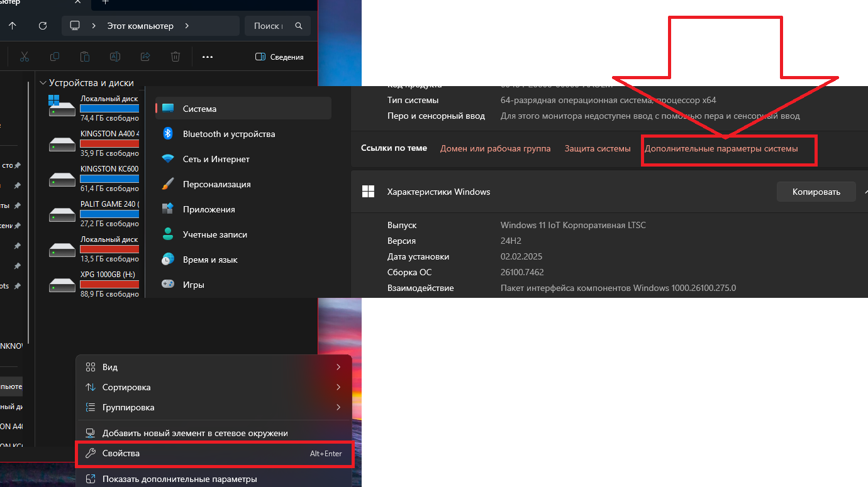Open the Приложения settings section
The image size is (868, 487).
pyautogui.click(x=243, y=209)
